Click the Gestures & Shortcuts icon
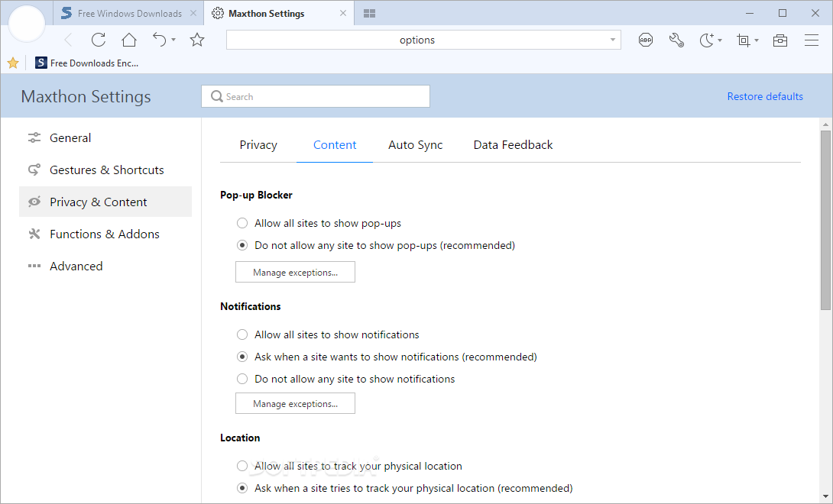 click(34, 170)
